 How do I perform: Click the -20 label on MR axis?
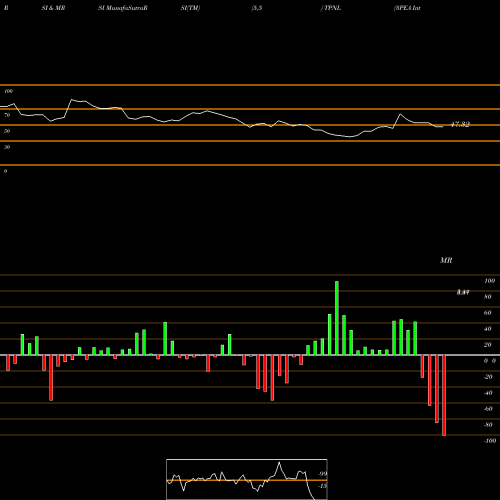coord(488,377)
